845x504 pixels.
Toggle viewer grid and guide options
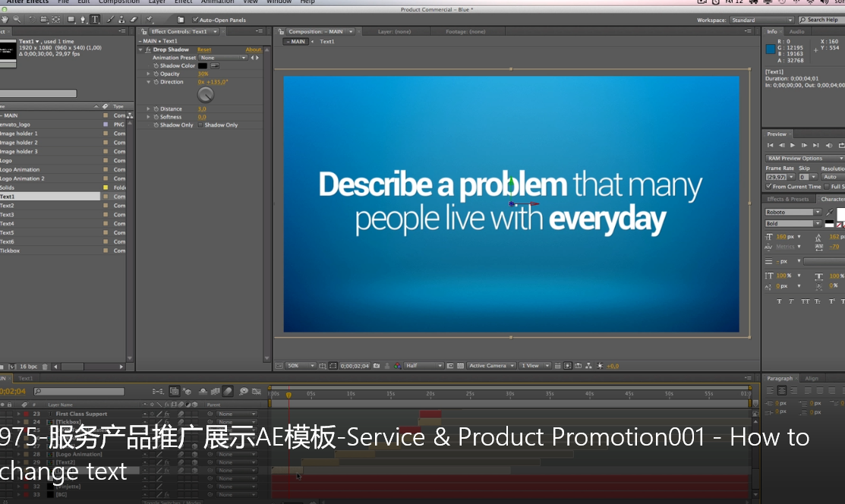click(322, 365)
